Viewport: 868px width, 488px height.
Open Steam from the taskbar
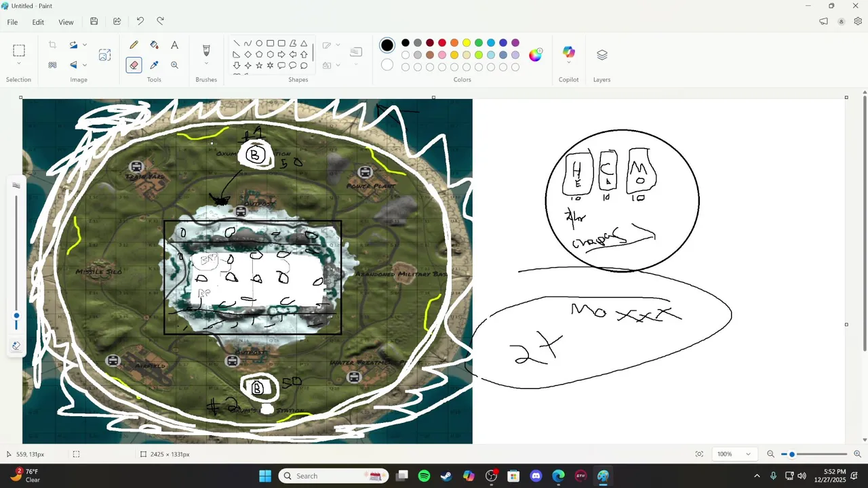point(446,476)
